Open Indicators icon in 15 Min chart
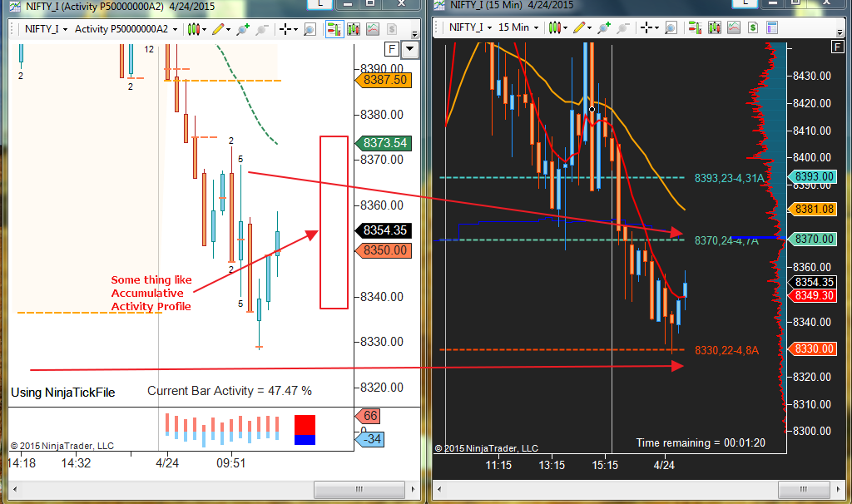This screenshot has width=852, height=504. tap(734, 27)
